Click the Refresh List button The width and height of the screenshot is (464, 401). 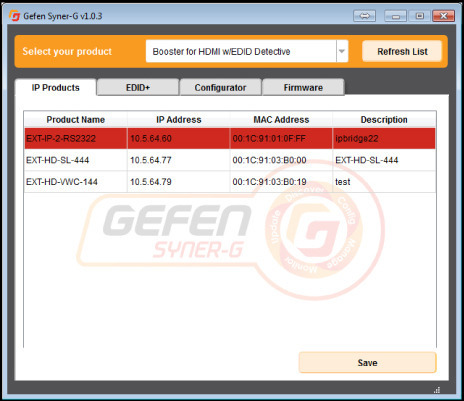tap(402, 51)
